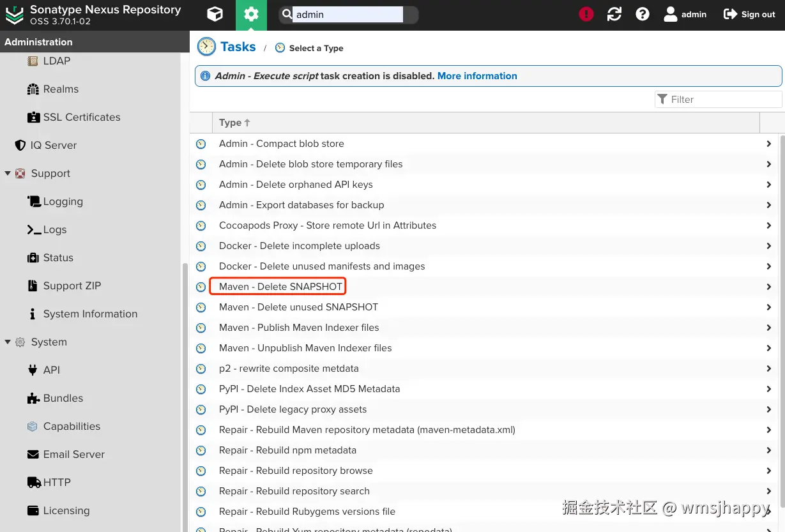Open Logs under Support
This screenshot has height=532, width=785.
[x=54, y=229]
